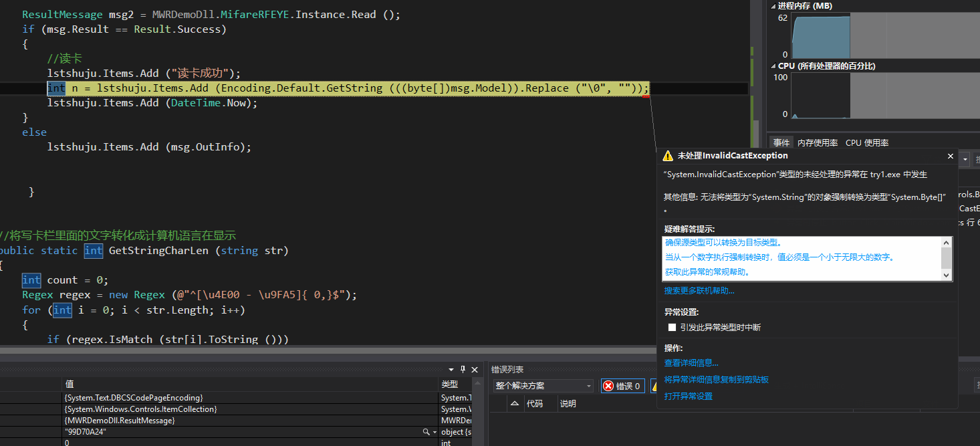Switch to the 事件 tab in diagnostics

[781, 142]
